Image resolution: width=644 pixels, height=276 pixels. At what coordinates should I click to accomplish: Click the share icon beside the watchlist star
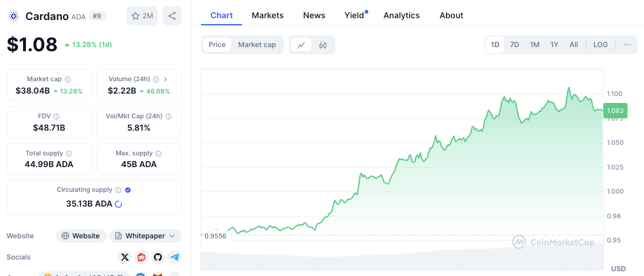pyautogui.click(x=172, y=16)
